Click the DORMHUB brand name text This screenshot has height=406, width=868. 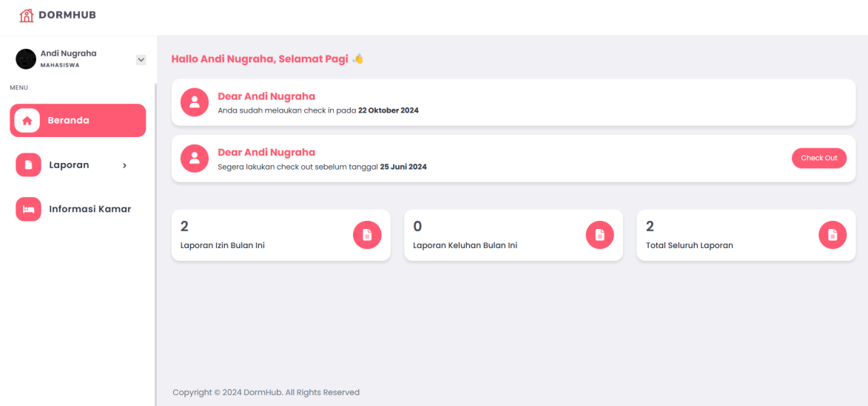67,15
